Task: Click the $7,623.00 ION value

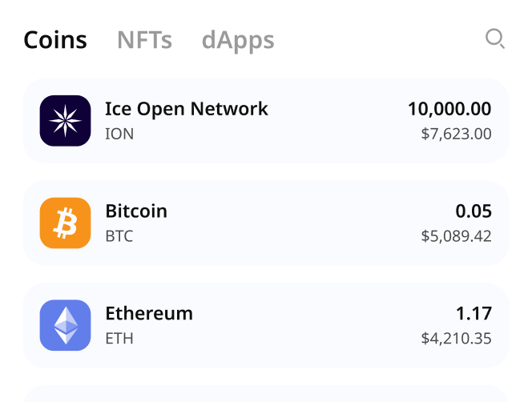Action: coord(457,134)
